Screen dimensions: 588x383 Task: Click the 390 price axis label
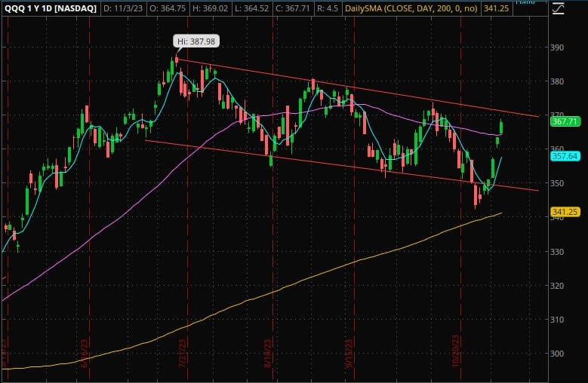pyautogui.click(x=556, y=47)
